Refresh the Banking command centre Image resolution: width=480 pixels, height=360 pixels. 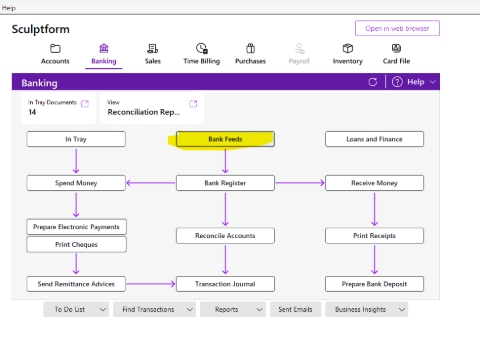tap(373, 82)
